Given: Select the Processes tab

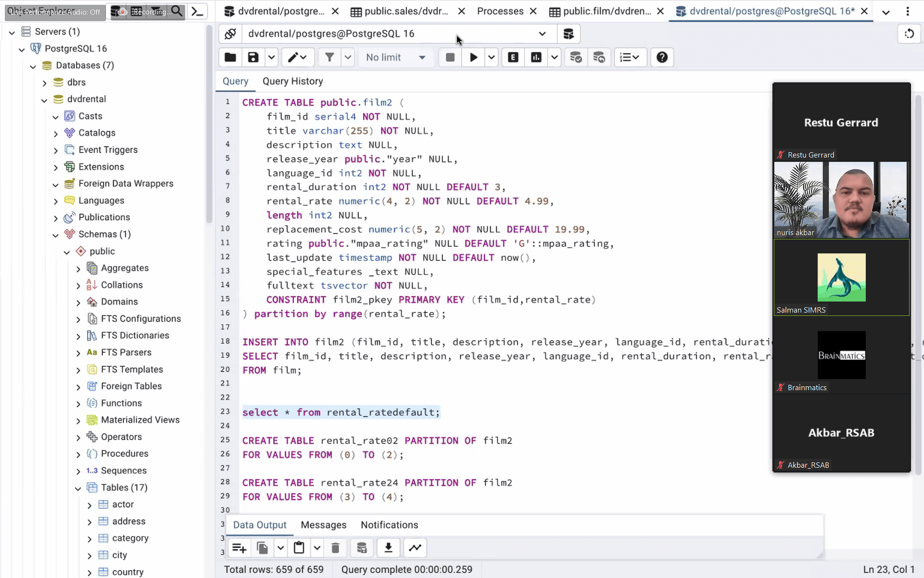Looking at the screenshot, I should (x=500, y=11).
